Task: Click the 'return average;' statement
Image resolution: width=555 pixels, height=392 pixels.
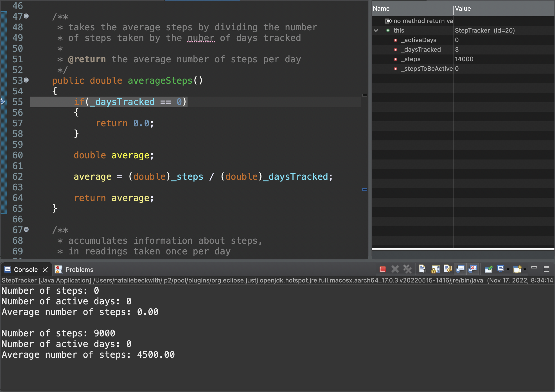Action: [x=114, y=198]
